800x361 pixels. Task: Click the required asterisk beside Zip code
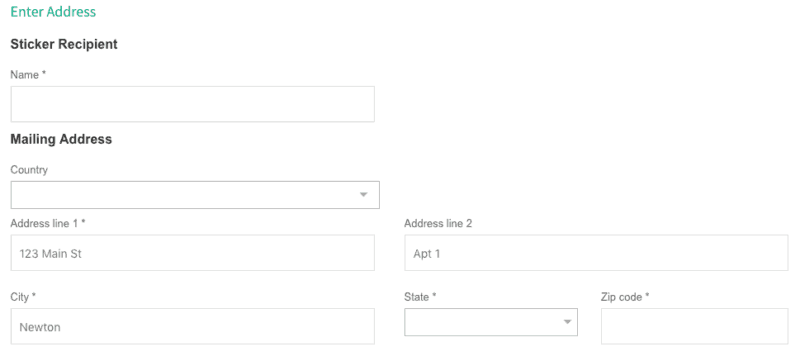tap(647, 295)
